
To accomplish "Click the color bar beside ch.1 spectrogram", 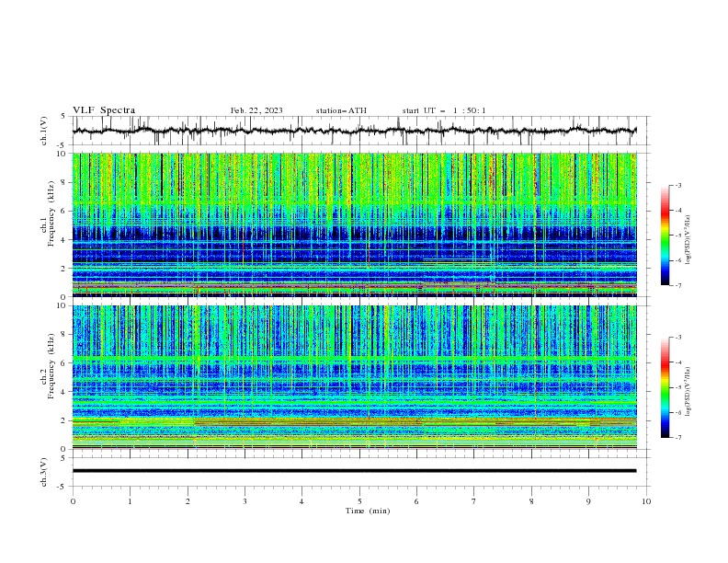I will pos(665,236).
